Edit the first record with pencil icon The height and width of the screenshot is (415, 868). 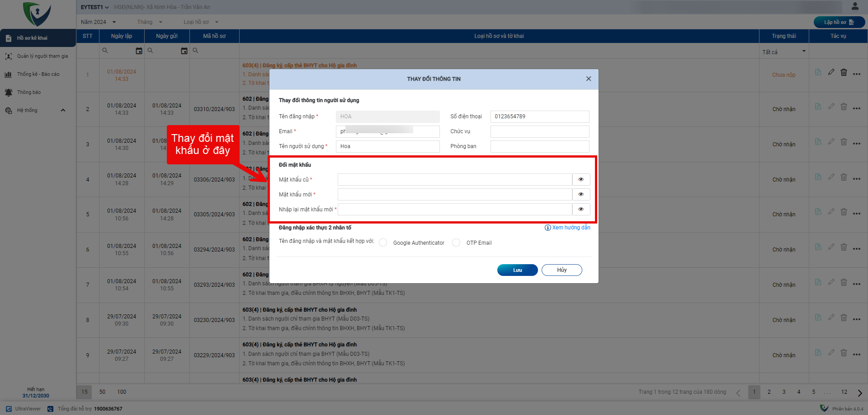[831, 73]
